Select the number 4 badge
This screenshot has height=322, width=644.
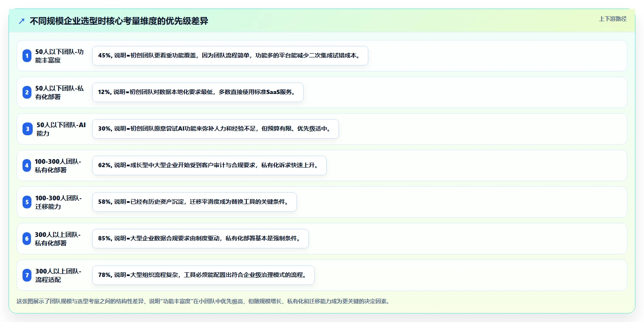pos(27,165)
